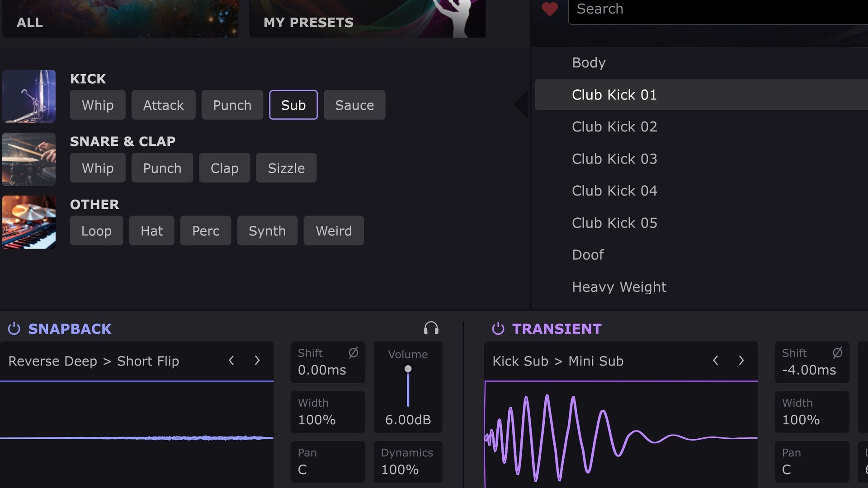Click the Snapback headphones solo icon
This screenshot has height=488, width=868.
click(x=431, y=328)
